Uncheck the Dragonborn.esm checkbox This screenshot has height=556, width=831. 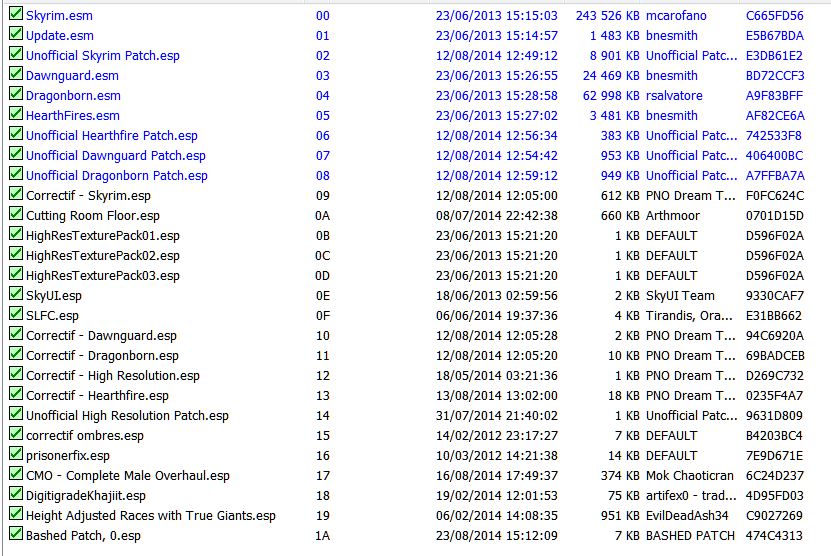point(16,94)
